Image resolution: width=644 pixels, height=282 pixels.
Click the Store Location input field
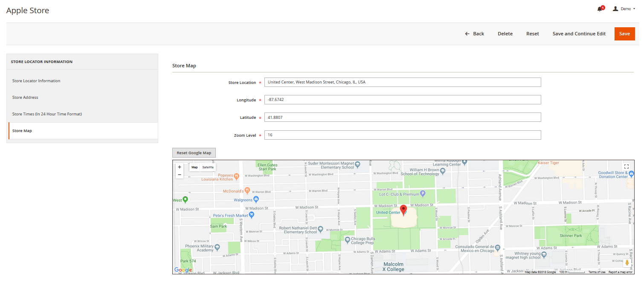pyautogui.click(x=402, y=82)
